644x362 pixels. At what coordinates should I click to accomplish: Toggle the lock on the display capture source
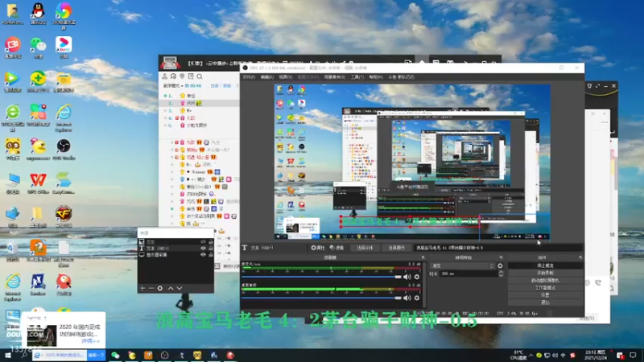tap(211, 255)
